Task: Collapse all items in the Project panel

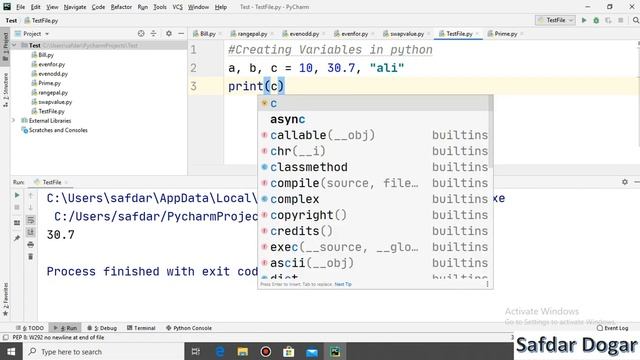Action: pos(153,33)
